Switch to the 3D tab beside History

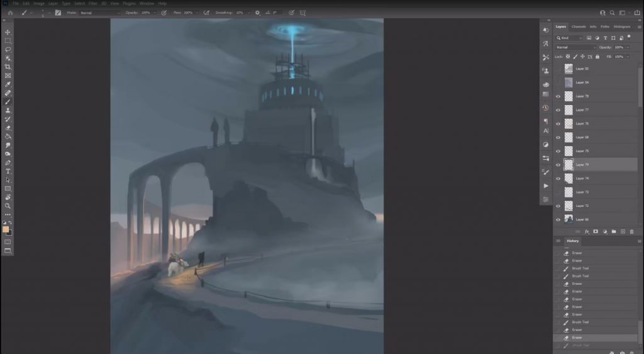pyautogui.click(x=558, y=241)
